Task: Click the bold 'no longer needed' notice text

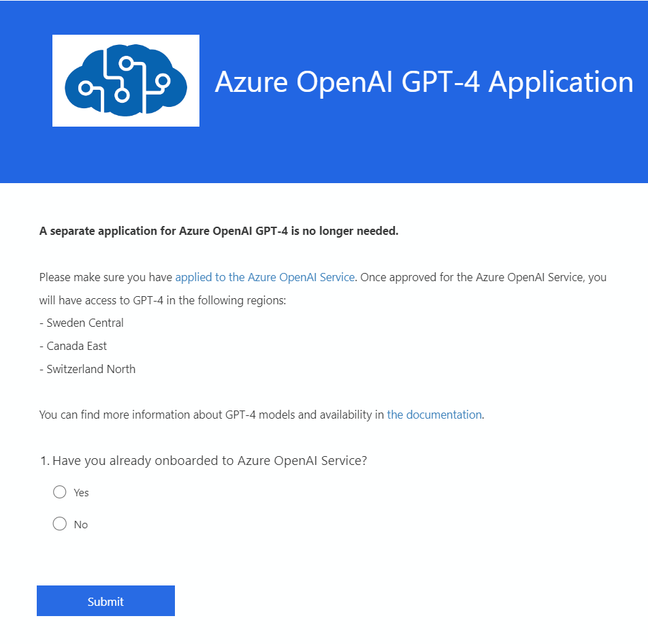Action: tap(219, 231)
